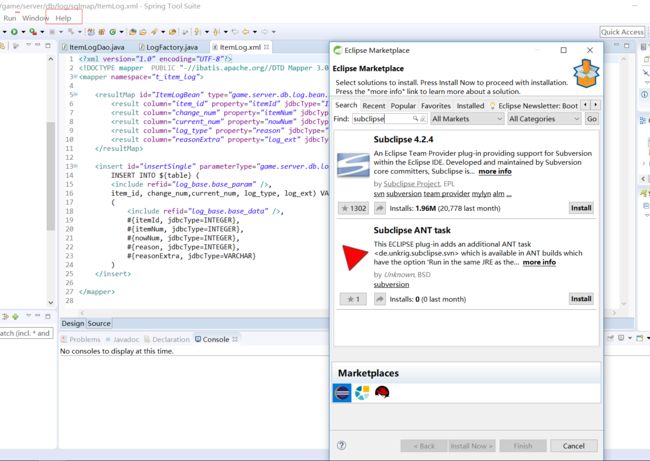
Task: Click share icon for Subclipse 4.2.4
Action: coord(380,208)
